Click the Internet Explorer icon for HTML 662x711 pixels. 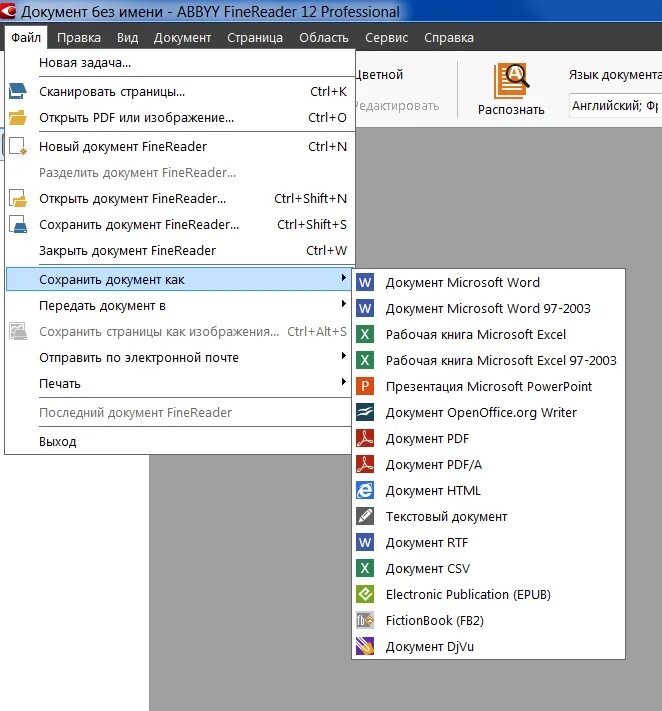[x=365, y=490]
